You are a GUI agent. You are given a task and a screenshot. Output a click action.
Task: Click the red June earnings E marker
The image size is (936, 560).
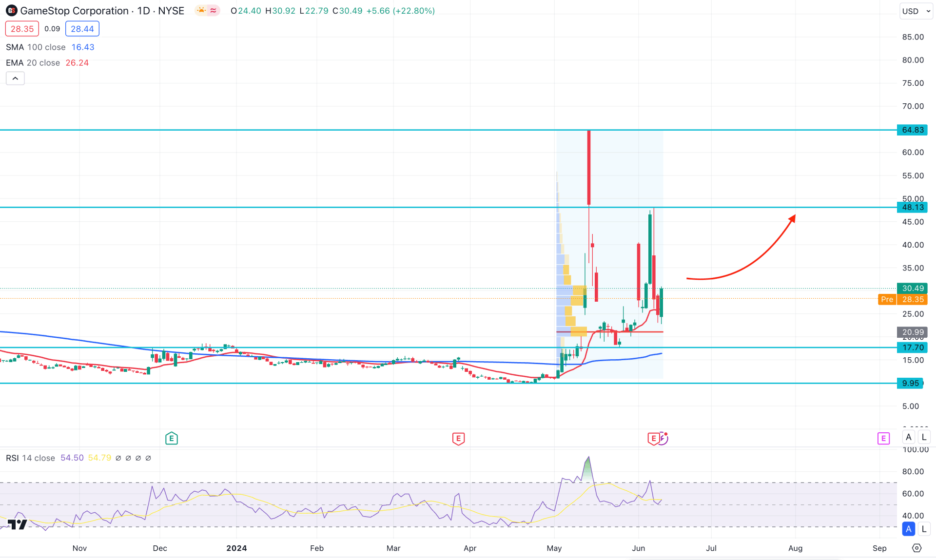[x=653, y=439]
